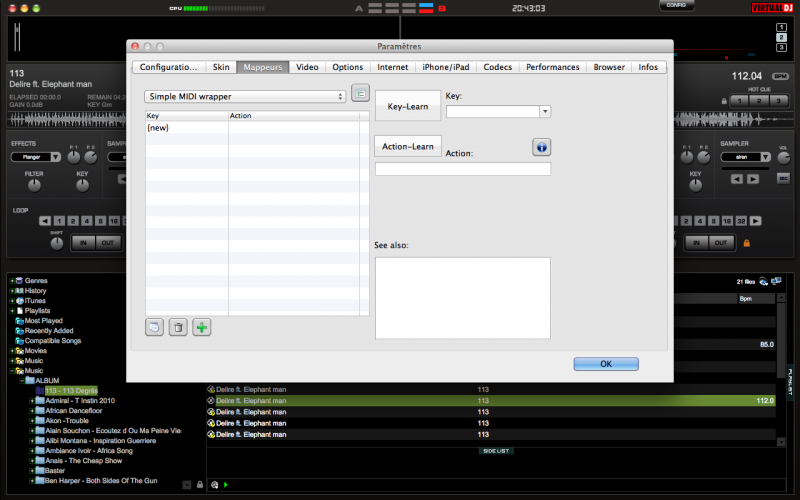The width and height of the screenshot is (800, 500).
Task: Click the right deck loop increase arrow
Action: 756,221
